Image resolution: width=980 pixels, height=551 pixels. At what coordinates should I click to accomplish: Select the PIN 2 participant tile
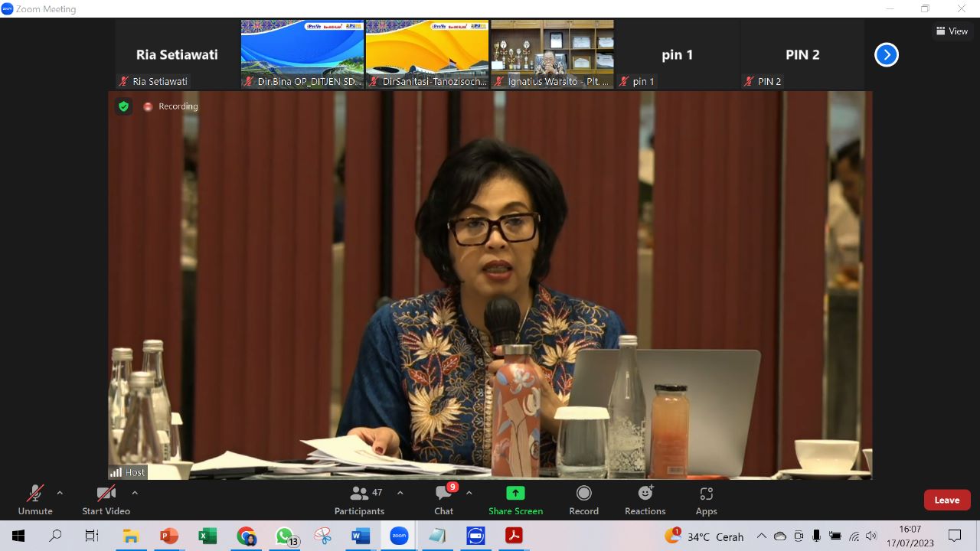(802, 54)
